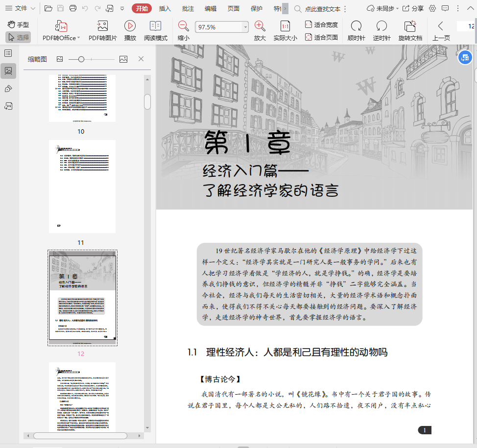Click the thumbnail size slider handle
Image resolution: width=477 pixels, height=448 pixels.
[81, 59]
